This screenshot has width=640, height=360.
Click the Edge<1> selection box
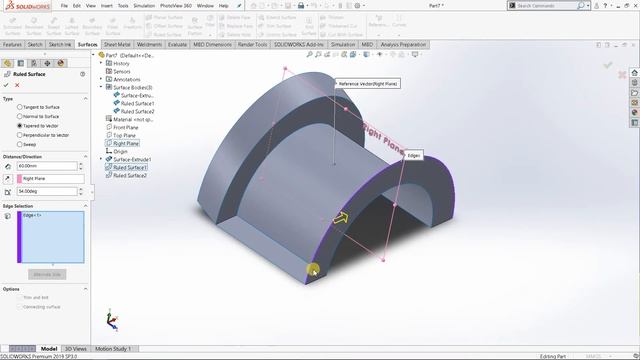(51, 237)
